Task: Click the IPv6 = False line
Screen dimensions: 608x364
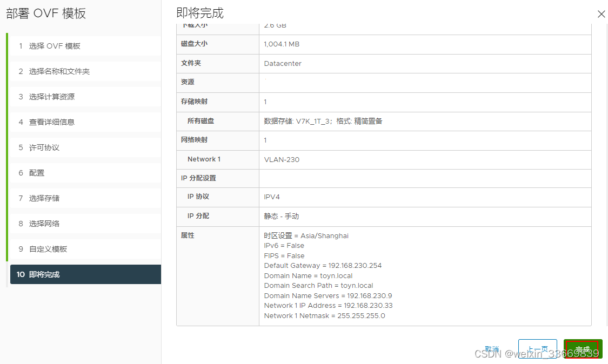Action: point(284,246)
